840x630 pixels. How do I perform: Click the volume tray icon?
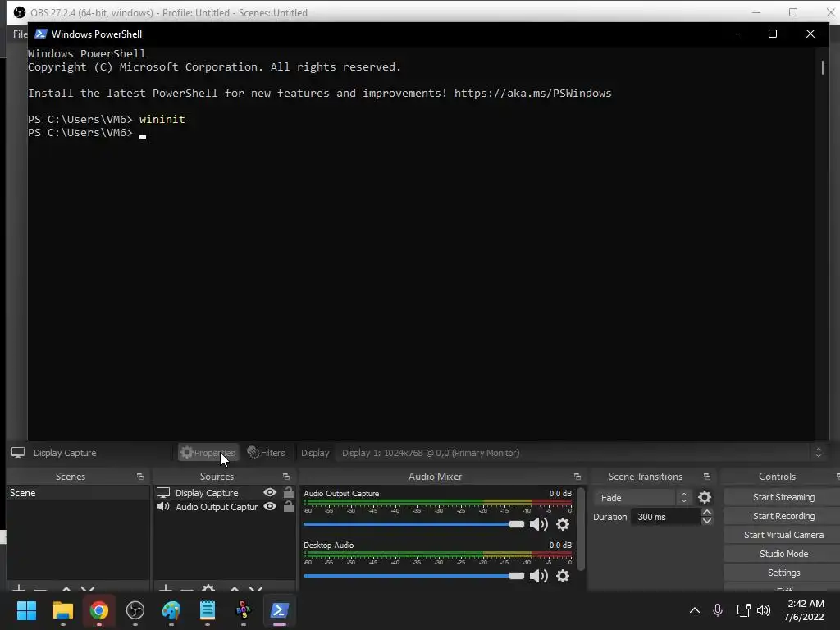pyautogui.click(x=764, y=610)
